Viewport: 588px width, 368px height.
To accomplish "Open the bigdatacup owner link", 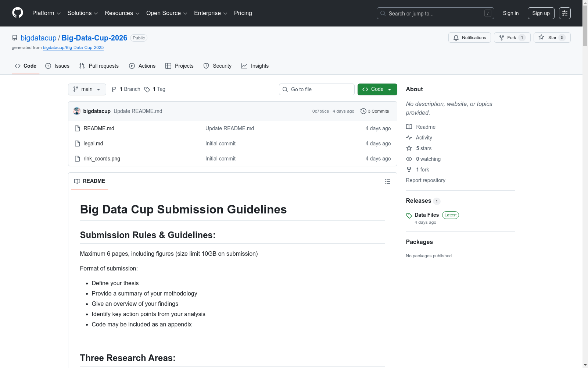I will point(39,38).
